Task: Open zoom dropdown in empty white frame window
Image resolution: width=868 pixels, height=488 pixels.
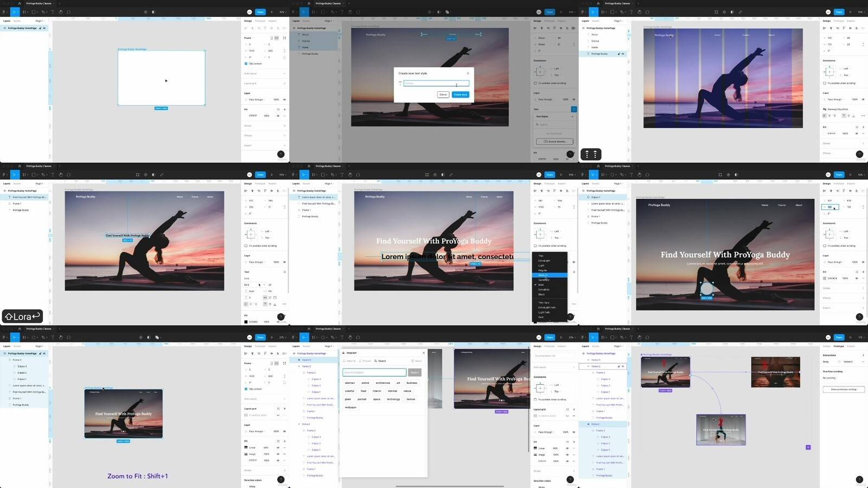Action: 283,12
